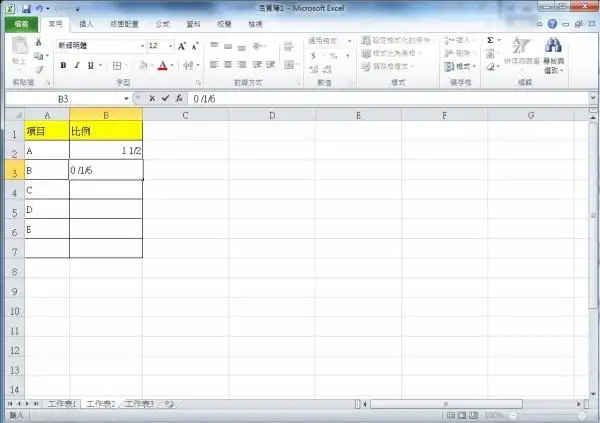Click the Find & Select binoculars icon
The height and width of the screenshot is (423, 600).
pyautogui.click(x=553, y=47)
